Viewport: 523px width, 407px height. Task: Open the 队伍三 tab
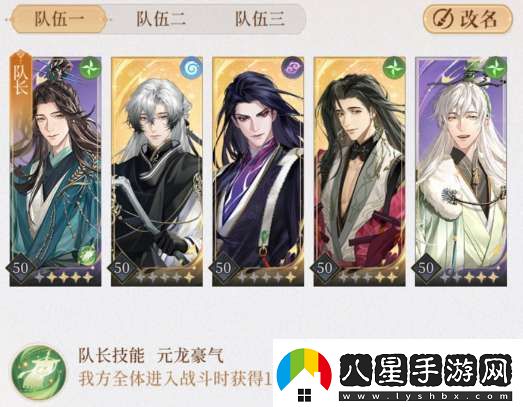260,19
